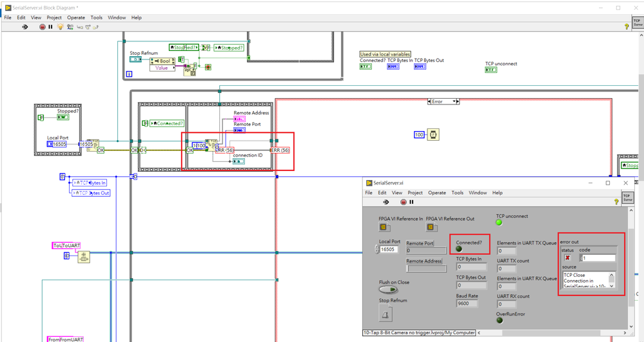The image size is (644, 342).
Task: Click FPGA VI Reference In control
Action: point(384,227)
